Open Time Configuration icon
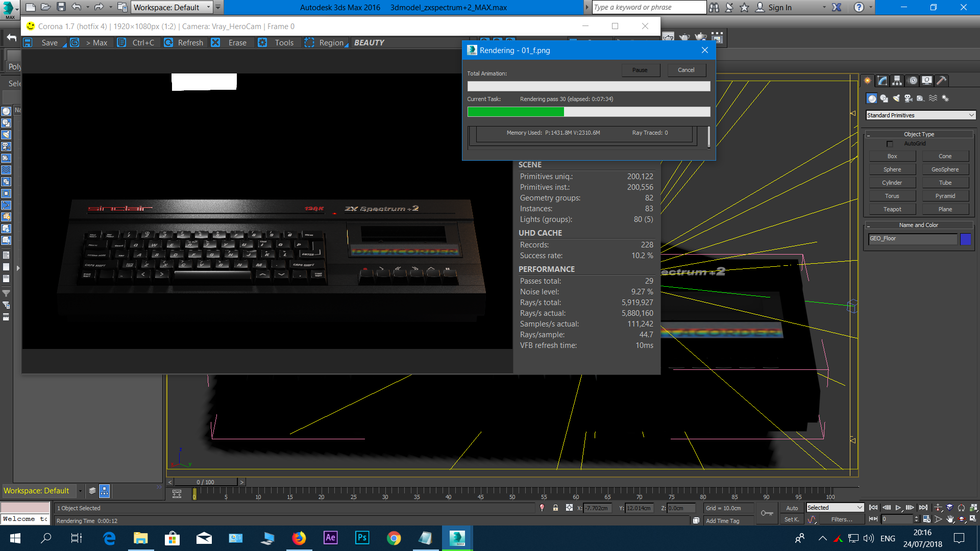Screen dimensions: 980x551 tap(927, 519)
